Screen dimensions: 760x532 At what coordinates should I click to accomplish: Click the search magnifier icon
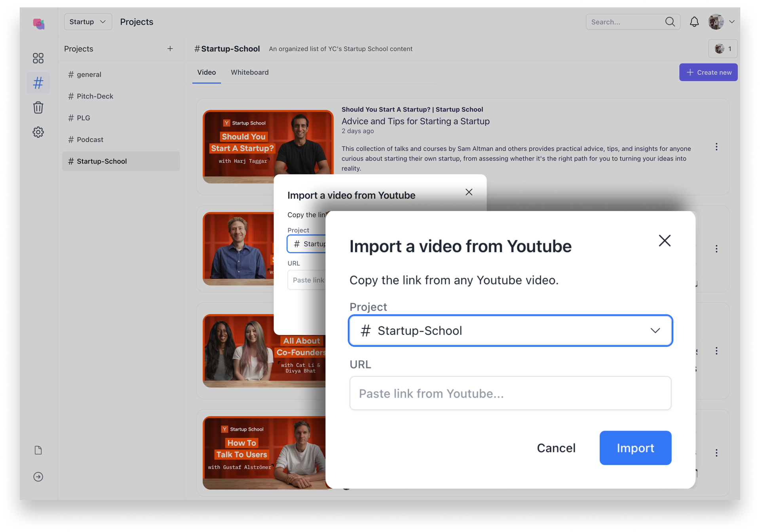click(670, 22)
